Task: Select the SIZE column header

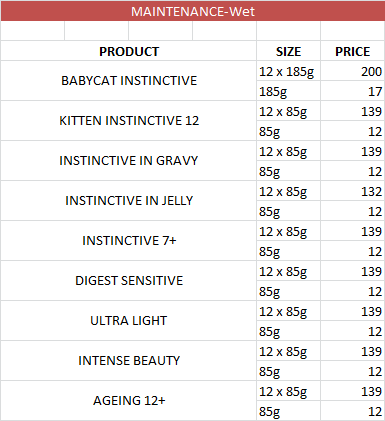Action: [x=288, y=51]
